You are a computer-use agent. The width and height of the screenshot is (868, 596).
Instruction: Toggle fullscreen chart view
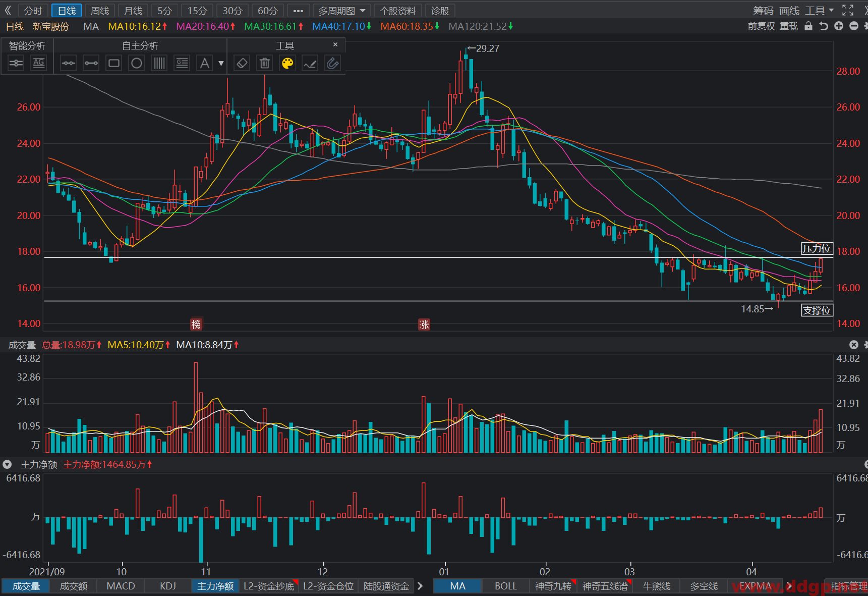(848, 11)
